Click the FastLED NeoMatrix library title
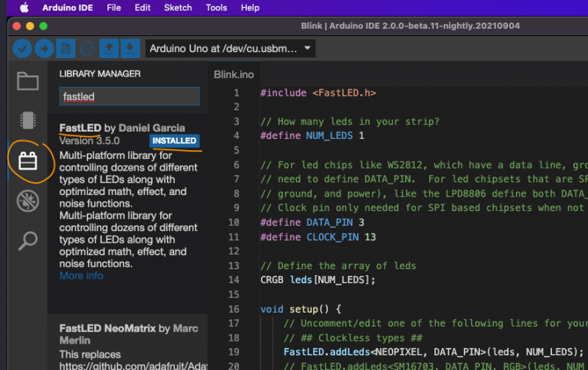The image size is (588, 370). pyautogui.click(x=129, y=334)
